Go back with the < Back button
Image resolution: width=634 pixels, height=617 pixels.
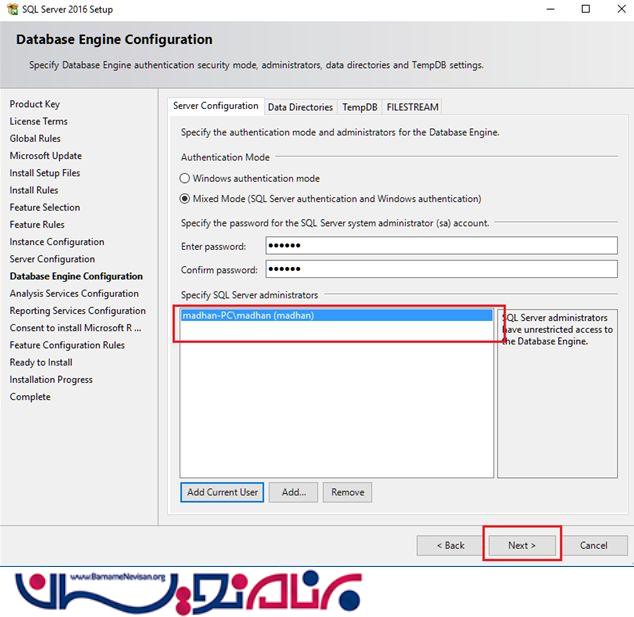coord(450,545)
